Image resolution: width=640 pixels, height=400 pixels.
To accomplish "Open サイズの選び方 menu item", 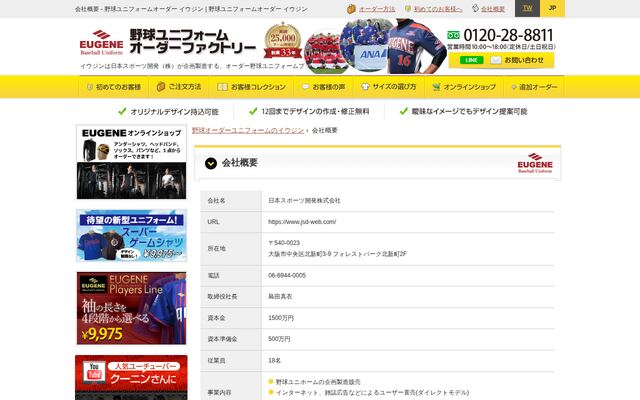I will [389, 87].
